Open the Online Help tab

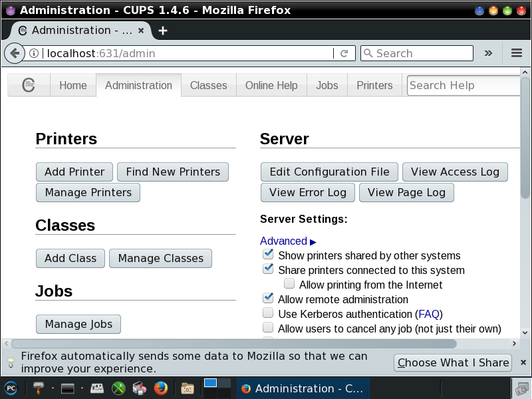(271, 85)
